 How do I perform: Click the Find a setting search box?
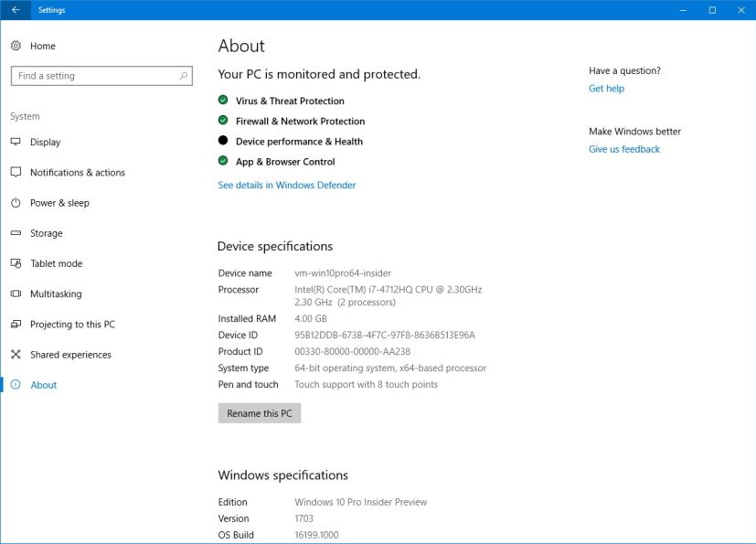101,76
